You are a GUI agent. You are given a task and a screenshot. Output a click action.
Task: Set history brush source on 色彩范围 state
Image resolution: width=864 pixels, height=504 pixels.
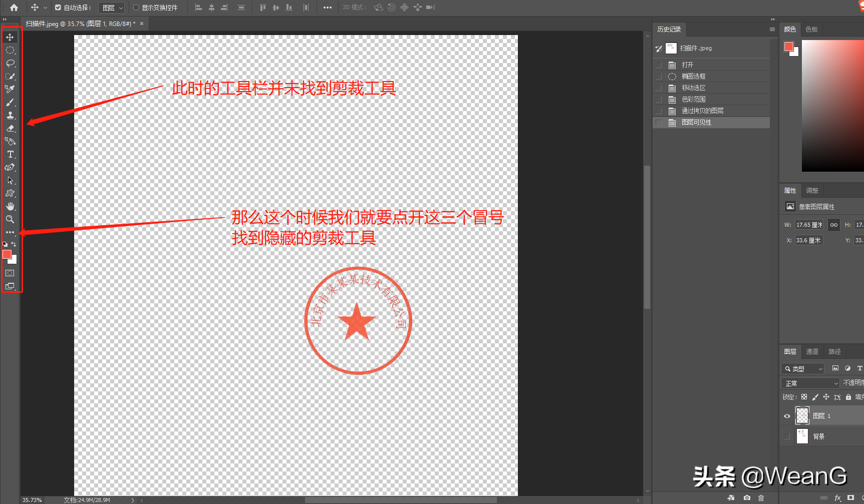pyautogui.click(x=659, y=100)
